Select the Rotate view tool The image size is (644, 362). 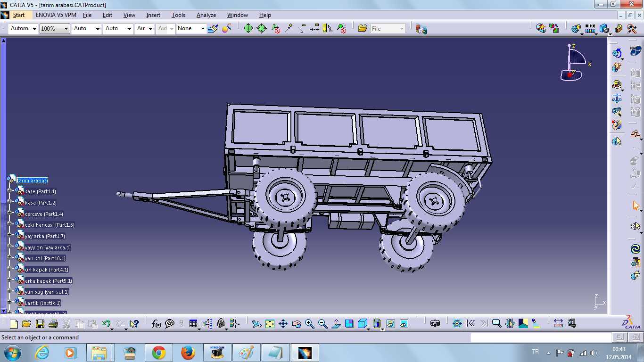coord(296,324)
